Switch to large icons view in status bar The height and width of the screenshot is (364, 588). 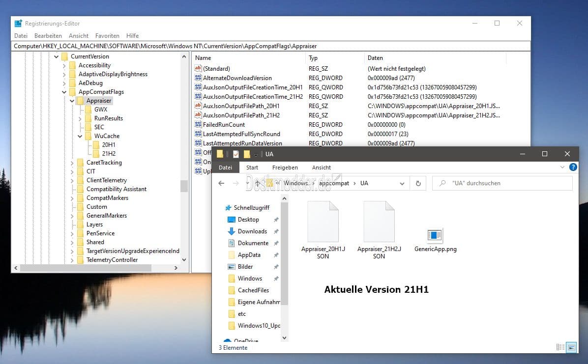click(x=571, y=347)
